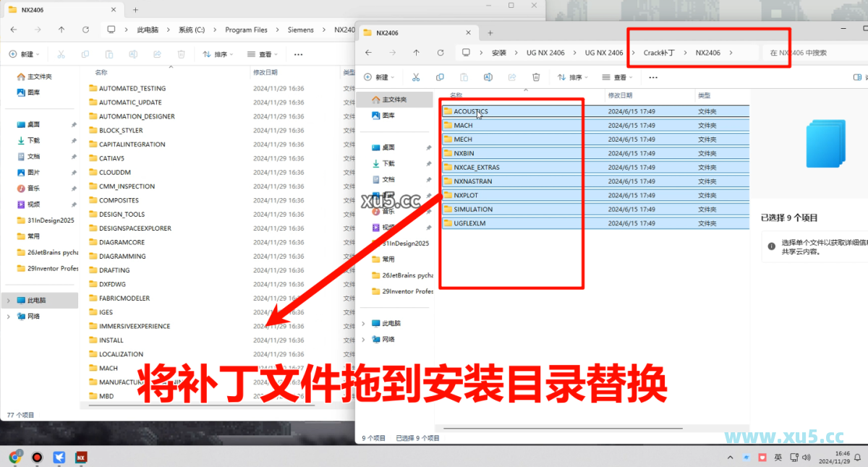Expand 网络 node in Program Files window sidebar
This screenshot has width=868, height=467.
(8, 316)
